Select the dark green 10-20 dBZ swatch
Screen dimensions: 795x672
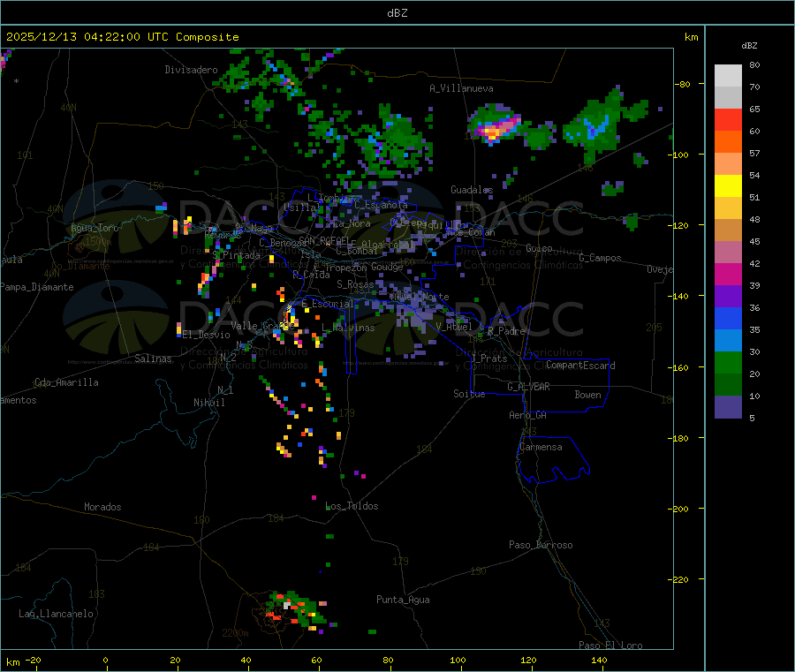[x=728, y=385]
